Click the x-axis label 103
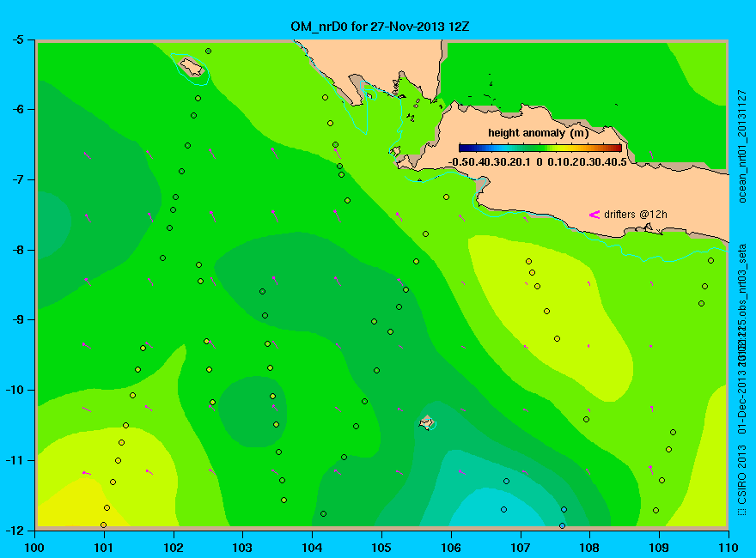The height and width of the screenshot is (558, 756). click(242, 548)
